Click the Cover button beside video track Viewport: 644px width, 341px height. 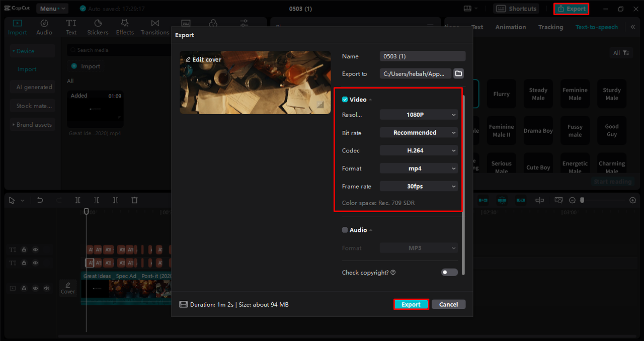point(68,288)
